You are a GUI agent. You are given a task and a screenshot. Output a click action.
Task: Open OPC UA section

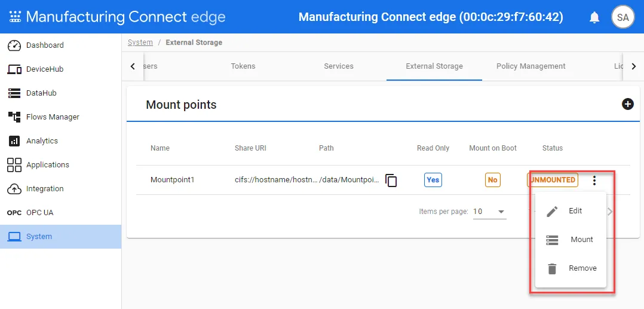(60, 212)
